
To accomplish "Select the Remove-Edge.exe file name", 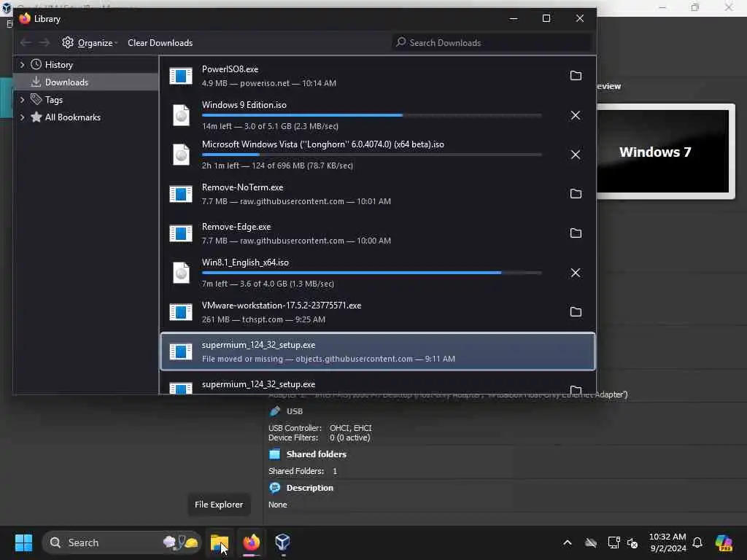I will [x=236, y=227].
